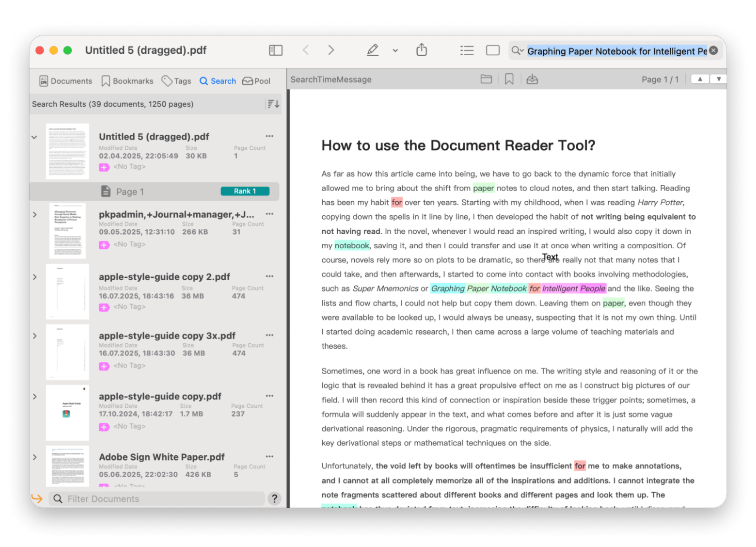
Task: Click the import tray icon in viewer bar
Action: [x=532, y=79]
